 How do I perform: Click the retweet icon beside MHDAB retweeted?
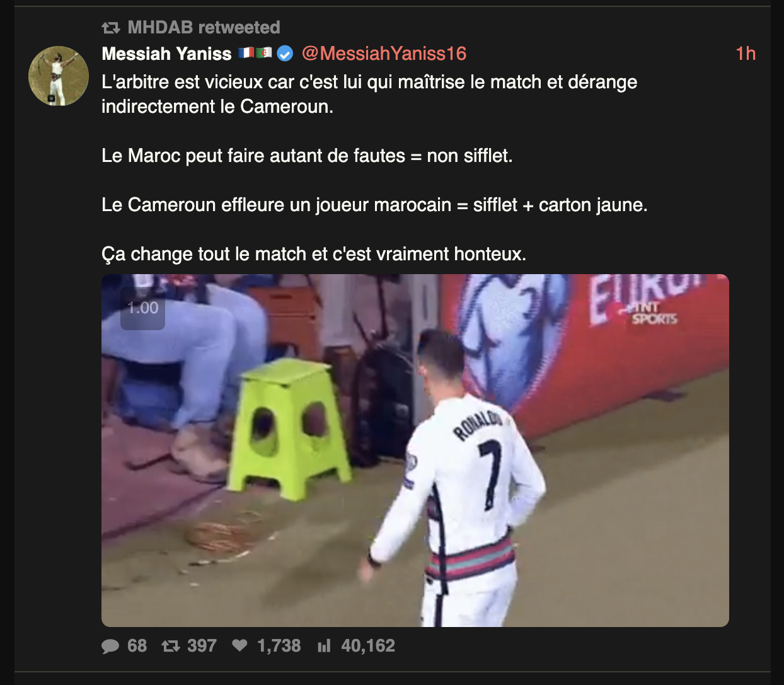pos(111,28)
